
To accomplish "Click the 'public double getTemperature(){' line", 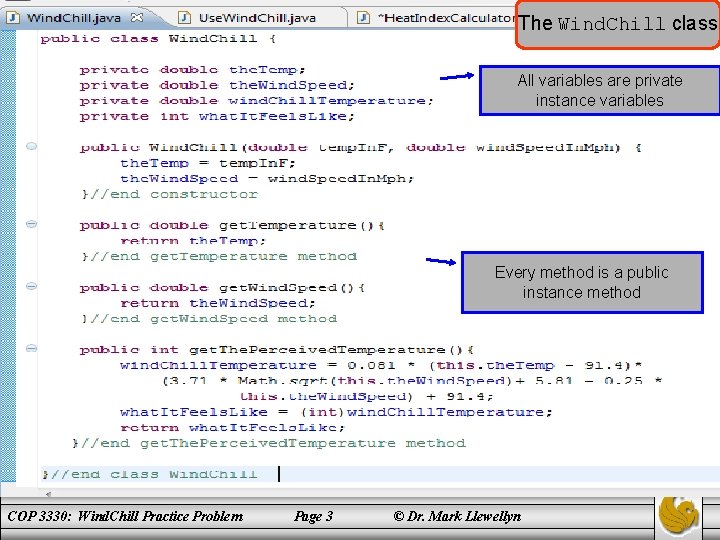I will pos(232,225).
